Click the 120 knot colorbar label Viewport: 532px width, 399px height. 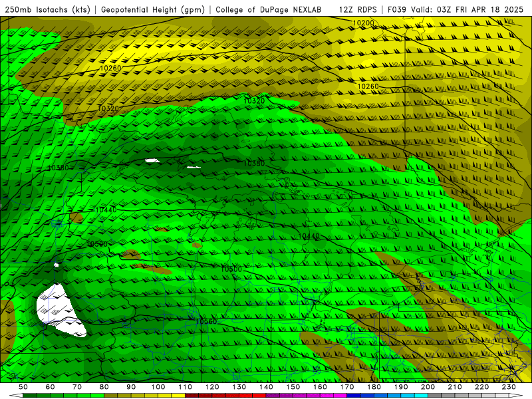click(x=212, y=387)
